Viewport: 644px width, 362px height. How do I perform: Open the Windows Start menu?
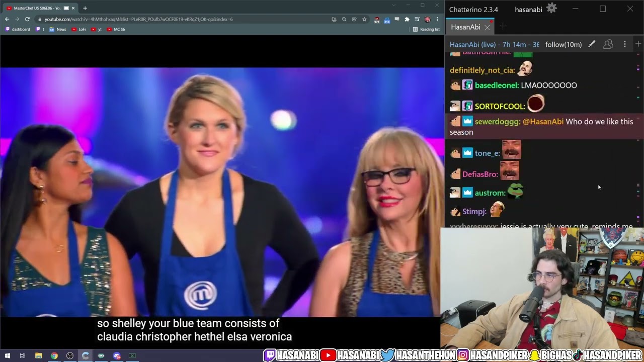click(x=7, y=356)
